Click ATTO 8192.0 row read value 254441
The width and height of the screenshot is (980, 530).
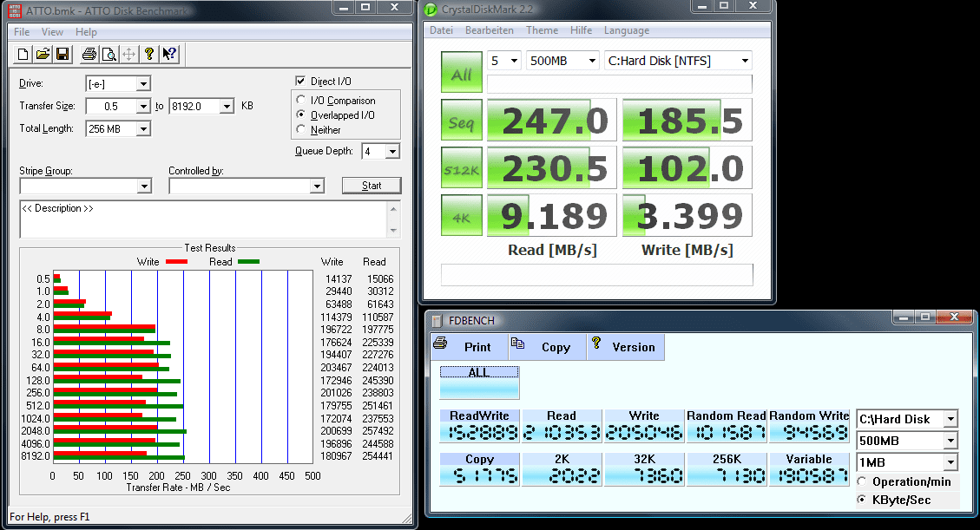378,456
